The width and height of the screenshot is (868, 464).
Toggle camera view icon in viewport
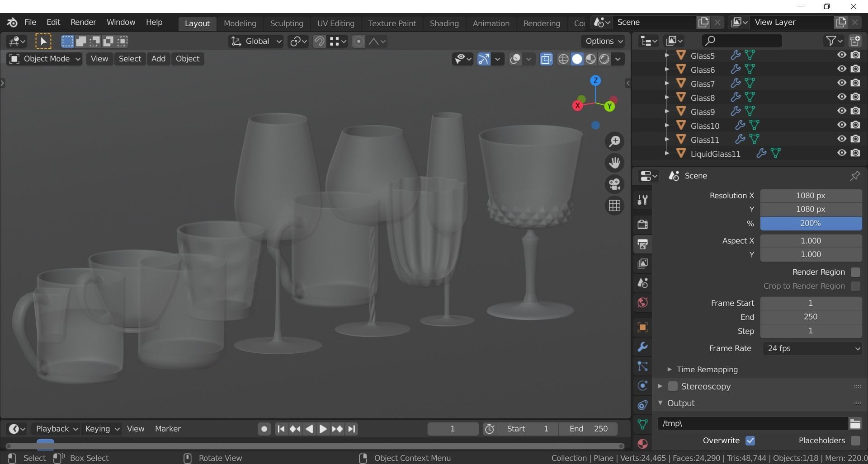click(x=614, y=184)
